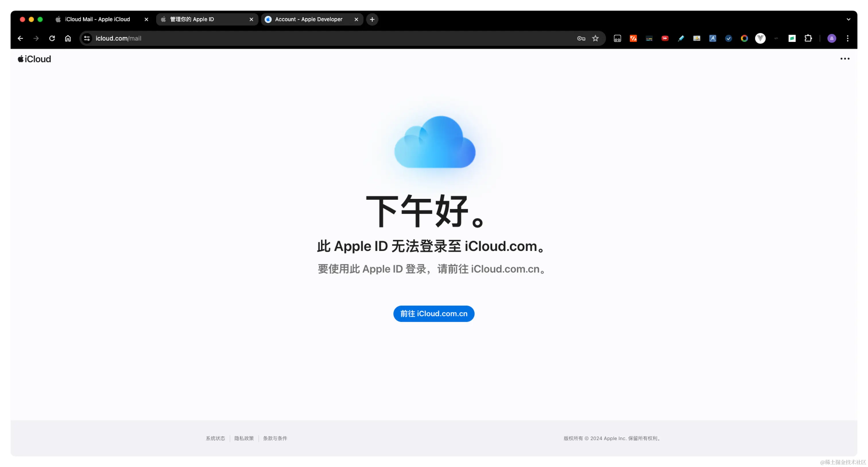Open the Extensions puzzle piece menu
868x467 pixels.
point(808,38)
